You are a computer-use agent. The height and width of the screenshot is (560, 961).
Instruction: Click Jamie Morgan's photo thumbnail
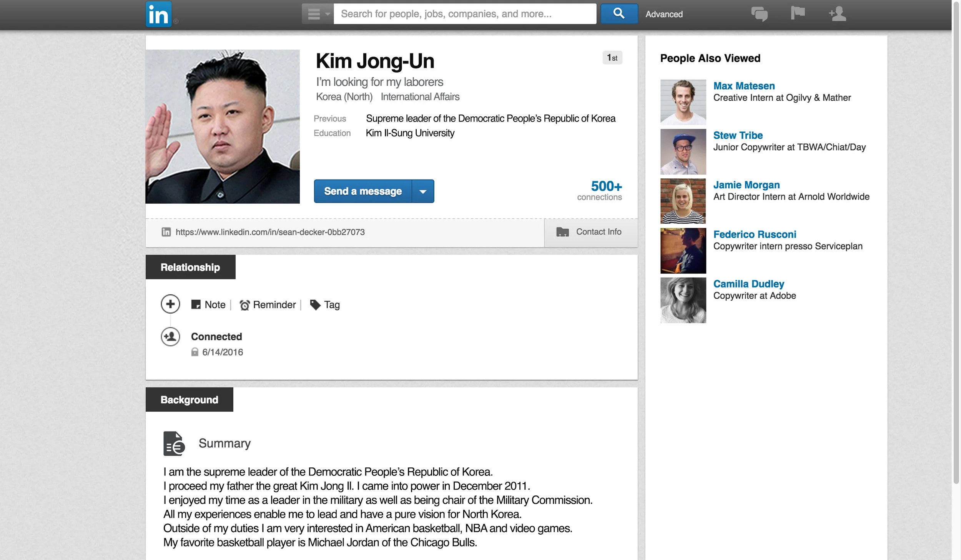click(x=683, y=201)
